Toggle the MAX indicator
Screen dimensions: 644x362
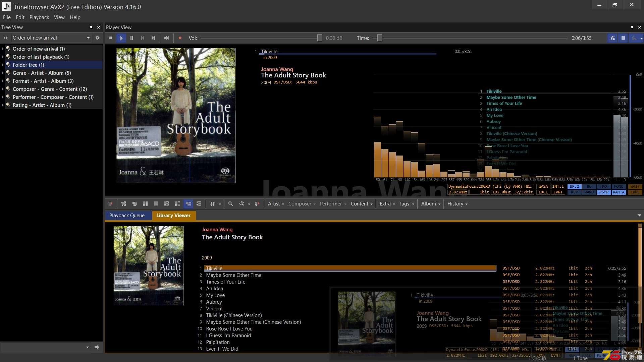[604, 187]
